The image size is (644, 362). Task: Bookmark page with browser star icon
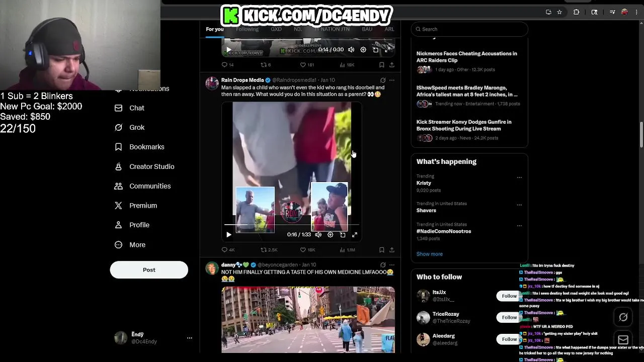pyautogui.click(x=559, y=12)
